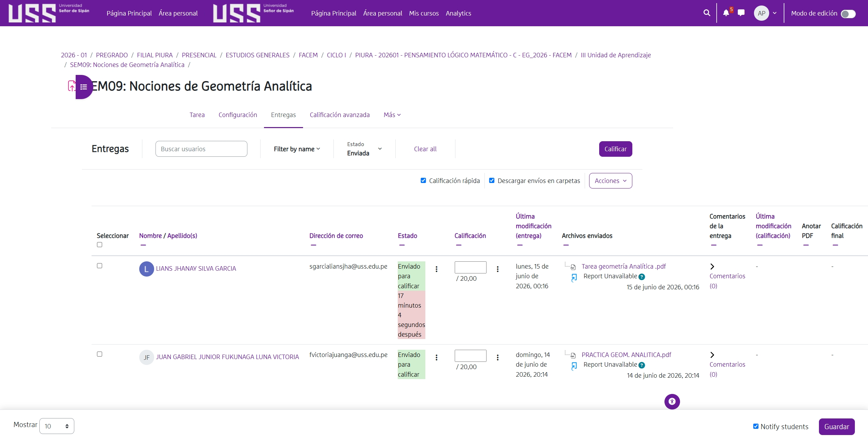Click PDF file icon for PRACTICA GEOM. ANALITICA

573,355
